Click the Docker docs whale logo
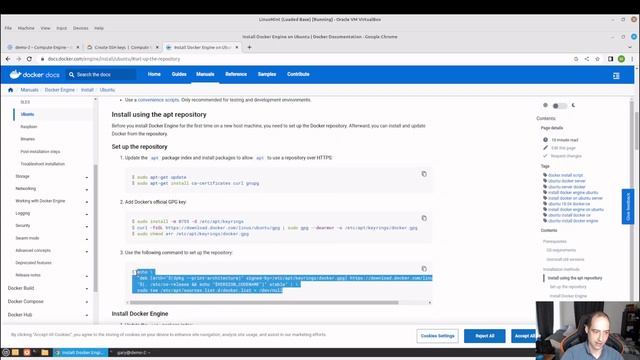640x360 pixels. point(34,75)
